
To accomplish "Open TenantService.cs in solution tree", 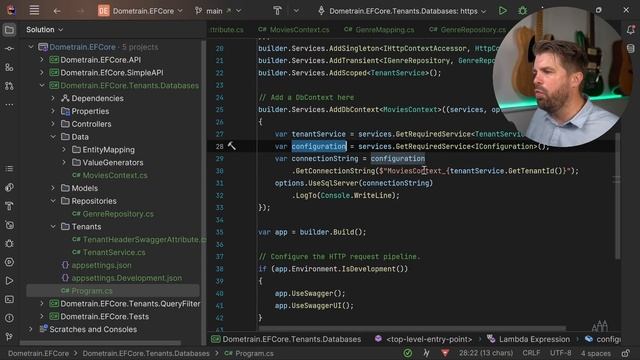I will [114, 252].
